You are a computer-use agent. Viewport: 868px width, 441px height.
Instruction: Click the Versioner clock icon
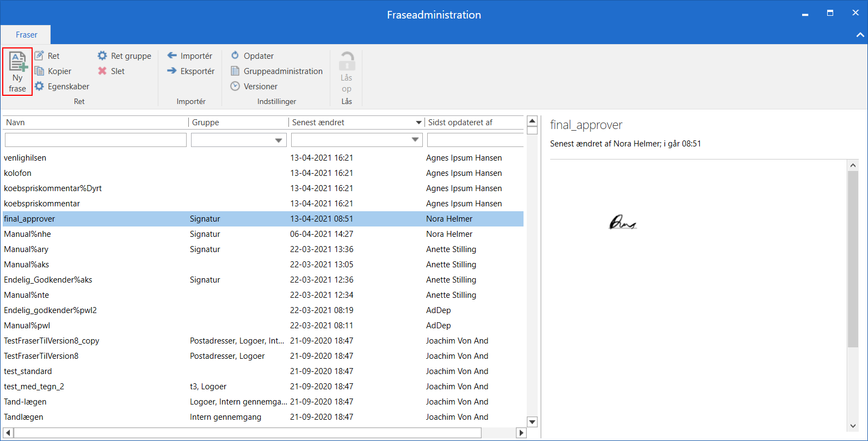[x=235, y=86]
